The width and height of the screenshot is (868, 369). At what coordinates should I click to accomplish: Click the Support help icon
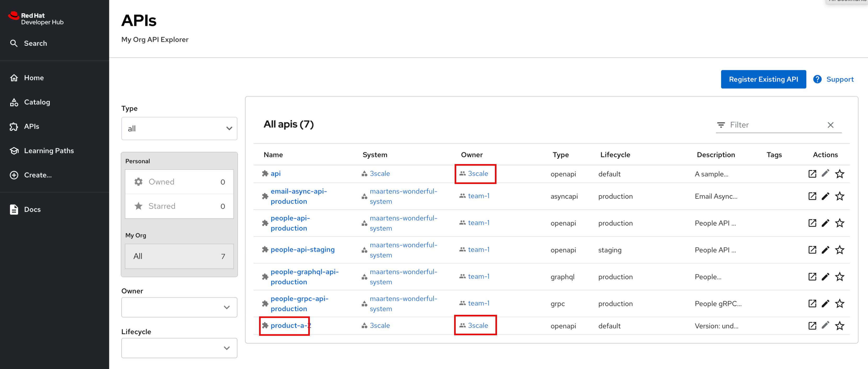point(817,79)
